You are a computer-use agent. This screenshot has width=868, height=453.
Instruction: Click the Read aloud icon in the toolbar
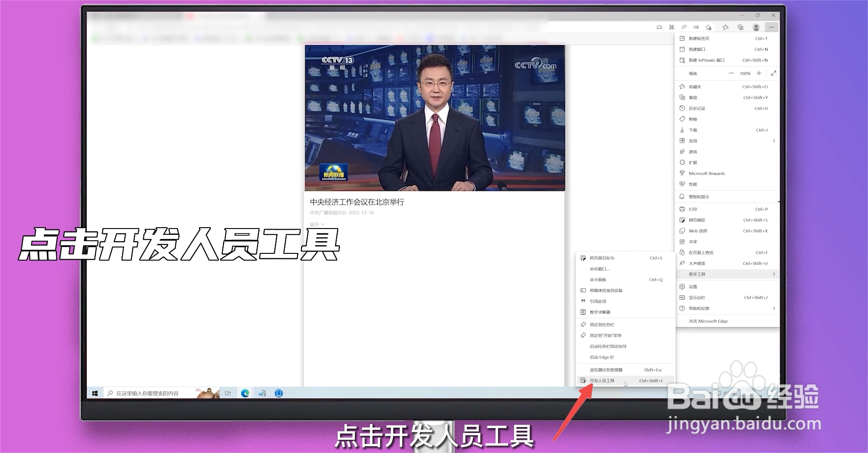coord(684,27)
